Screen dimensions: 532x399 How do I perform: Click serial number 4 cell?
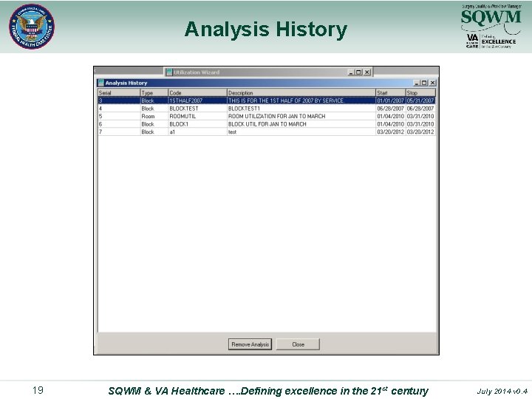click(119, 108)
